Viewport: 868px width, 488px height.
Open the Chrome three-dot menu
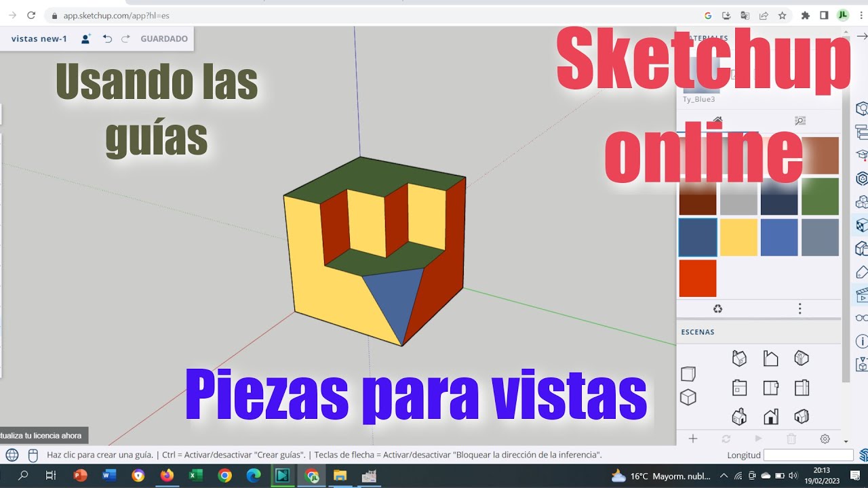click(861, 15)
